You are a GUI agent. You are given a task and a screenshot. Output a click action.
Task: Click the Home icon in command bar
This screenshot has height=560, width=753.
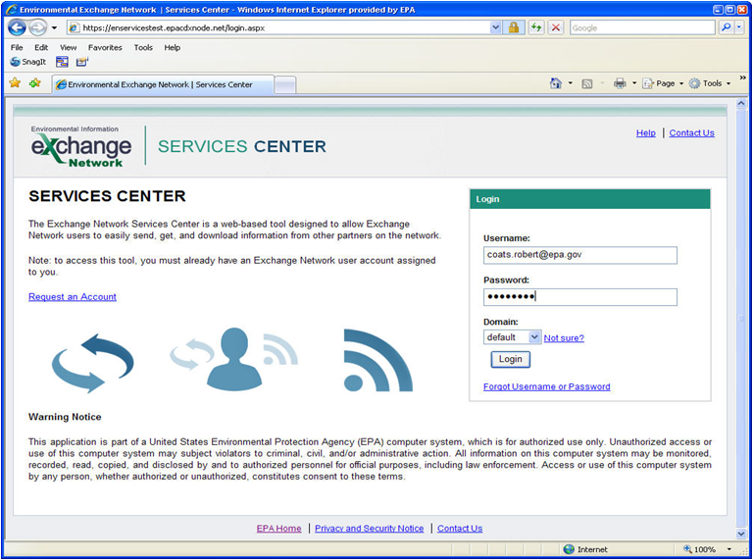[x=556, y=83]
